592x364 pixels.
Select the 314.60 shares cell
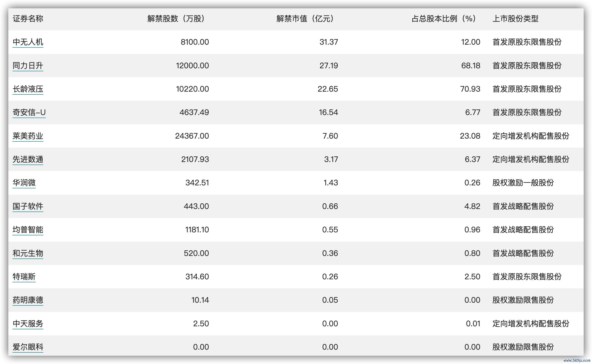pos(197,277)
